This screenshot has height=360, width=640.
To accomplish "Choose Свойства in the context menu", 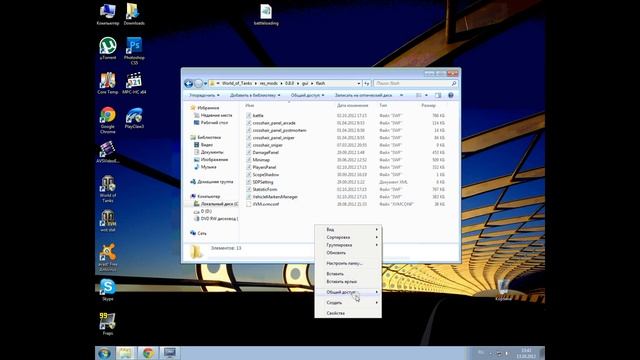I will [x=348, y=313].
